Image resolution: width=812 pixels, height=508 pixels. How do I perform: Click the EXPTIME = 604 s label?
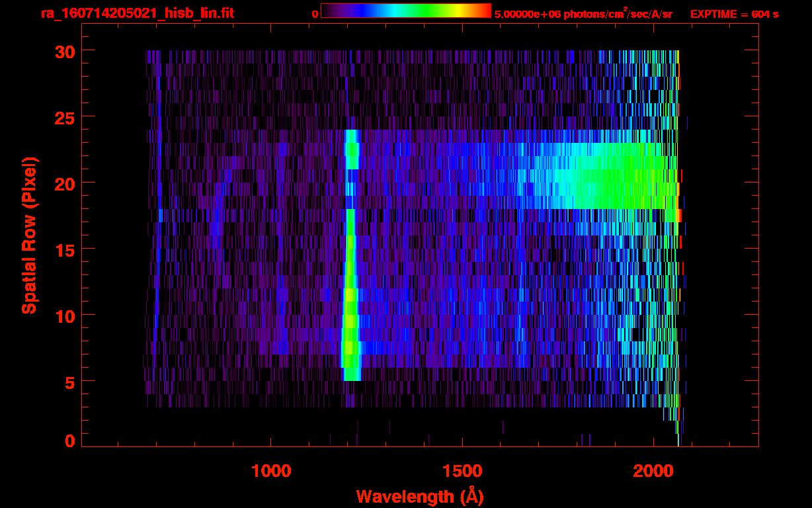click(x=734, y=14)
